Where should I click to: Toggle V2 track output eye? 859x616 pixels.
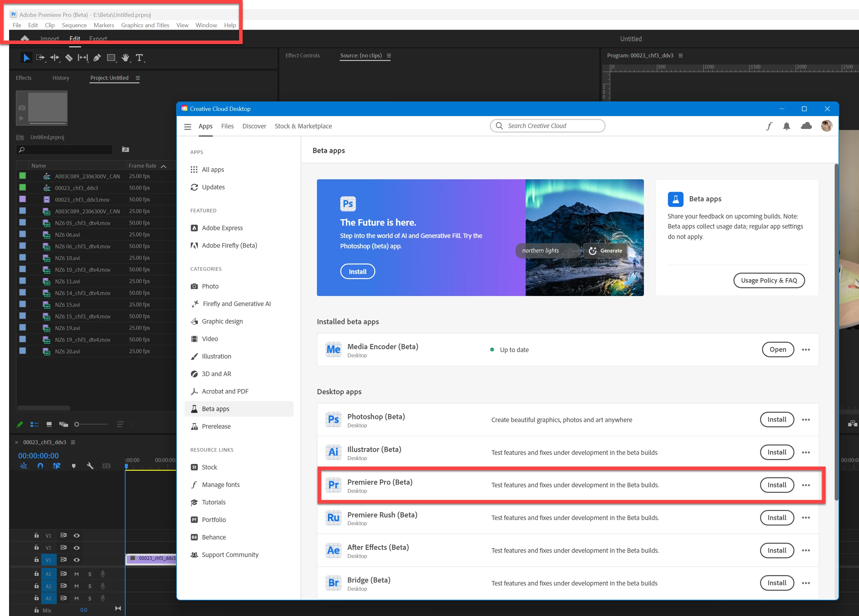point(77,548)
